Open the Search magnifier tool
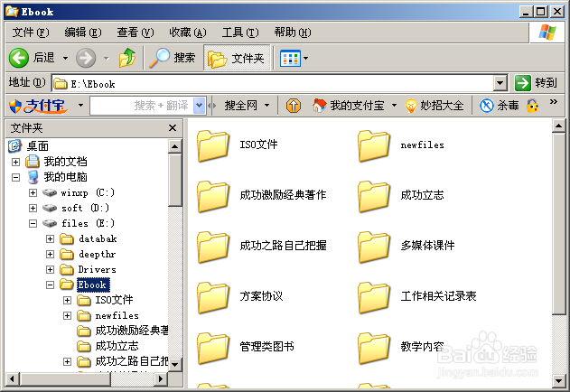The height and width of the screenshot is (392, 570). (x=159, y=58)
